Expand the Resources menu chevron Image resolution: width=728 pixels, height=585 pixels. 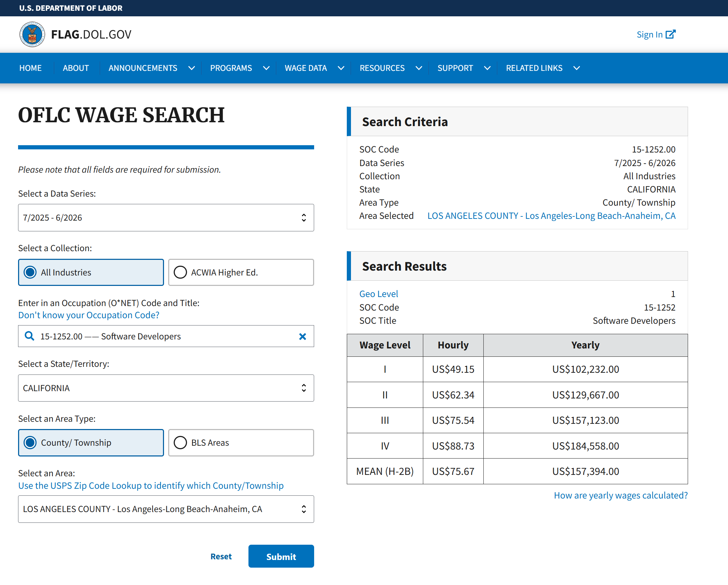click(419, 68)
